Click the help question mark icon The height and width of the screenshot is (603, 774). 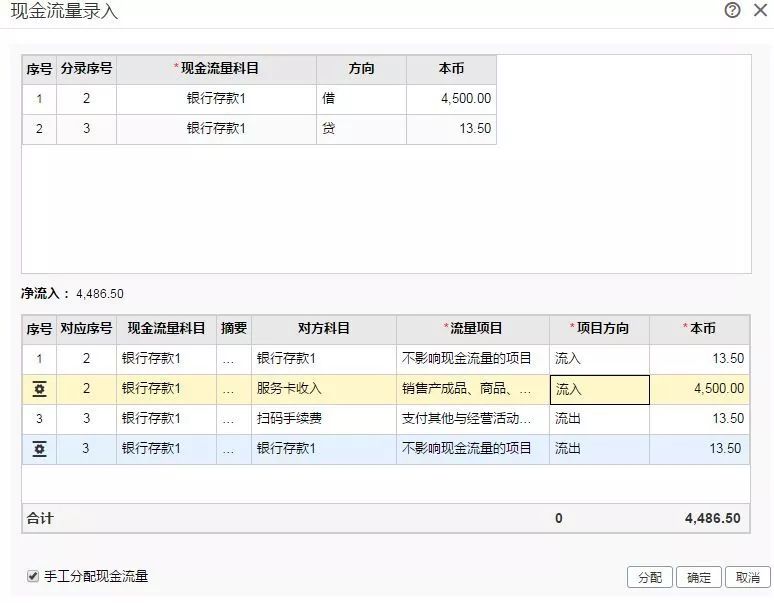point(733,11)
